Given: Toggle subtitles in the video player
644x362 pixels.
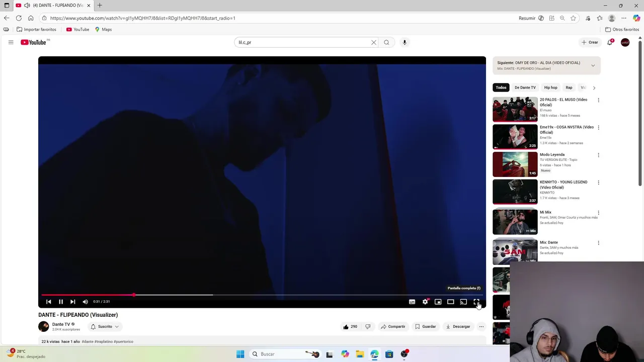Looking at the screenshot, I should [x=412, y=302].
